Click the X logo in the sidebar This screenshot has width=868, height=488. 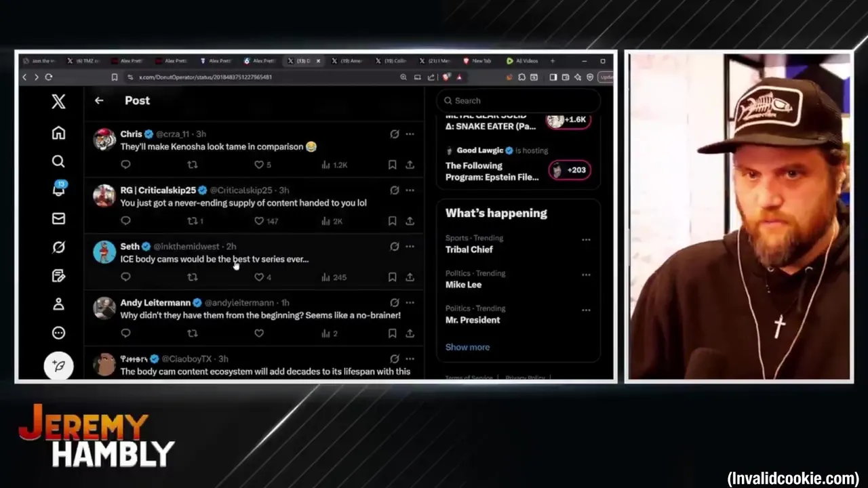58,101
